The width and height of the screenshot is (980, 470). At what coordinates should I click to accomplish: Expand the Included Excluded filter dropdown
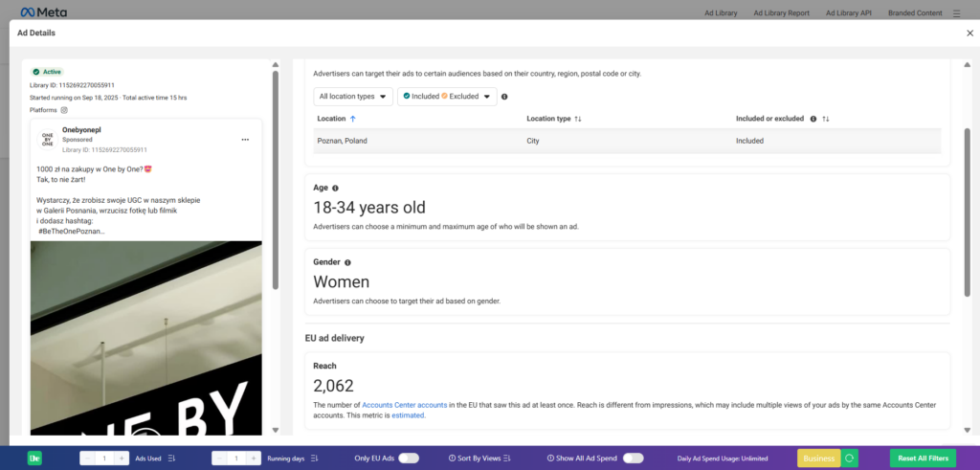(447, 97)
